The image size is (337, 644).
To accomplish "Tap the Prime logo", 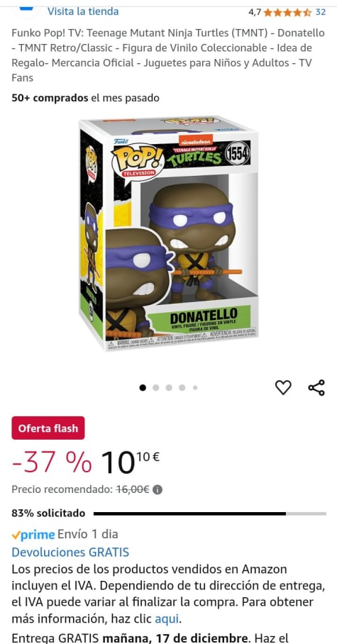I will (x=33, y=535).
